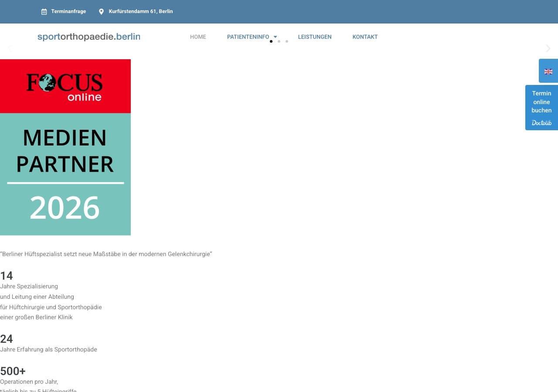The image size is (558, 392).
Task: Open the Leistungen menu item
Action: click(315, 37)
